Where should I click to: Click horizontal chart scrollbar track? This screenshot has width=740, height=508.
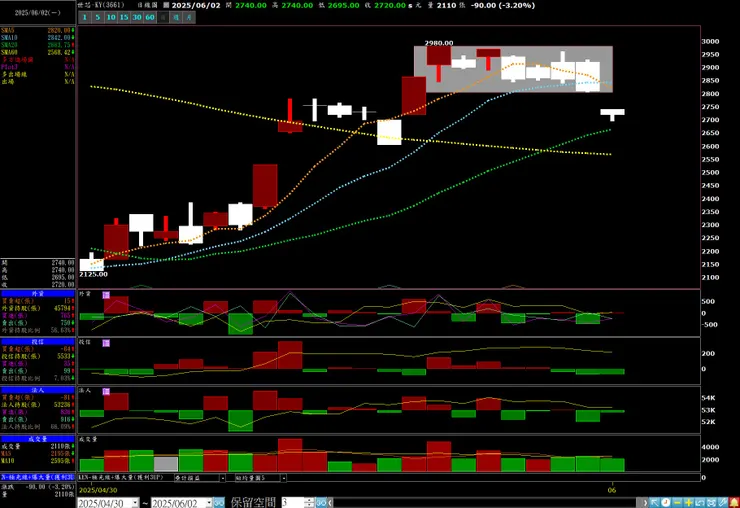(487, 503)
